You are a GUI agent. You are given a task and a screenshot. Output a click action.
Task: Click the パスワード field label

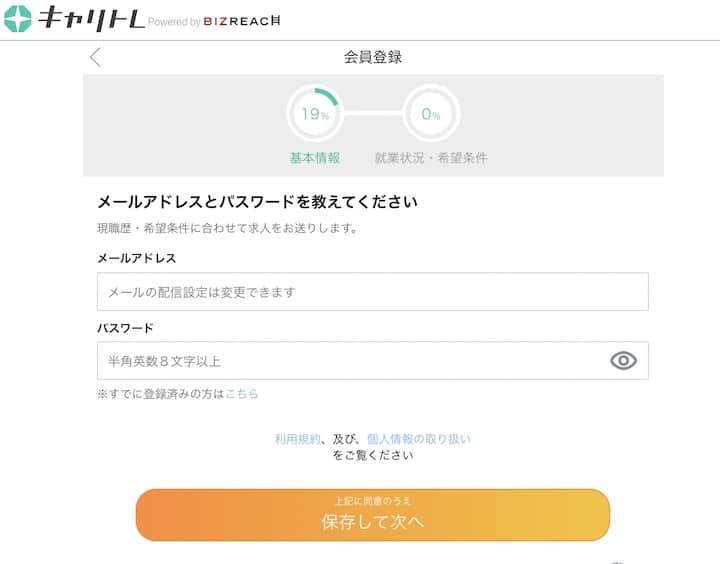point(125,328)
